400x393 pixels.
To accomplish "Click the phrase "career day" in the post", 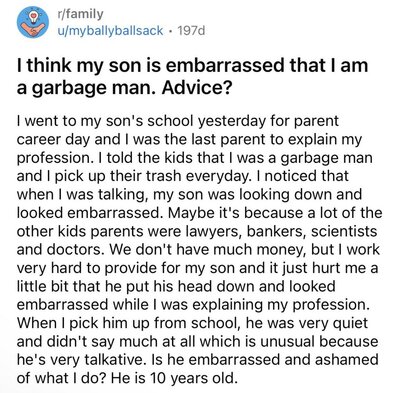I will pyautogui.click(x=53, y=139).
